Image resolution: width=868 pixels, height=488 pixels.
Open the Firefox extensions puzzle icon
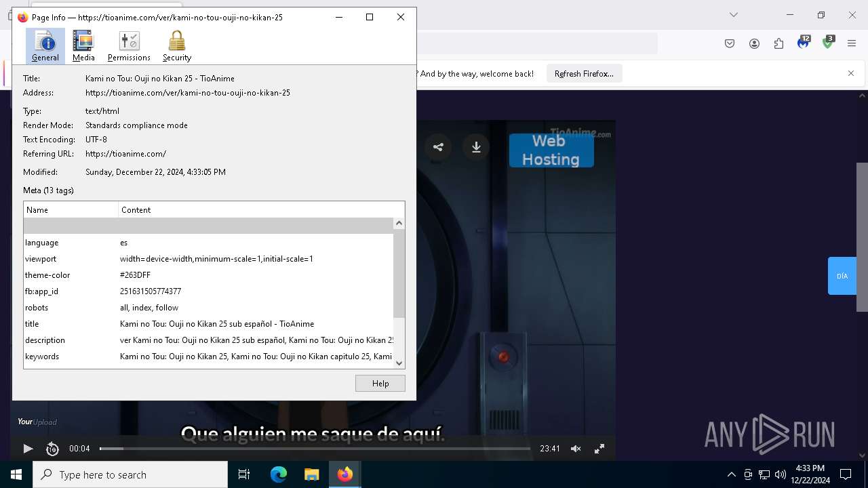[778, 43]
